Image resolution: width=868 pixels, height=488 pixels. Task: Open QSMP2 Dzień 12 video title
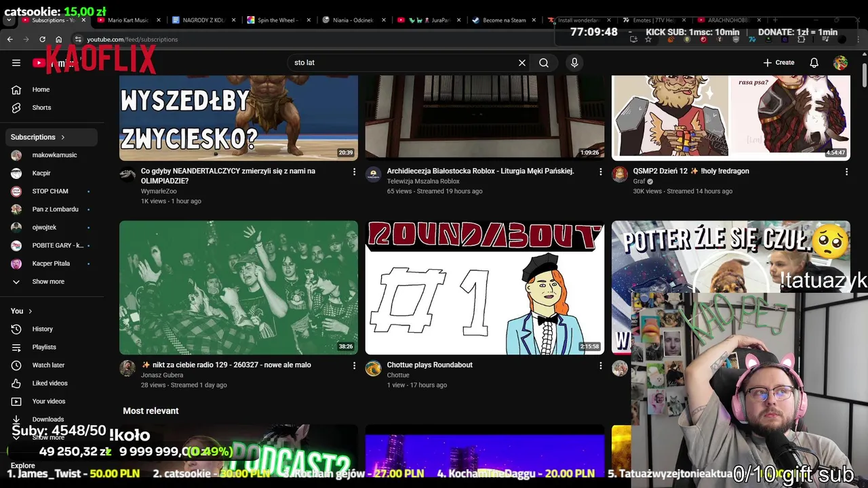(x=691, y=171)
